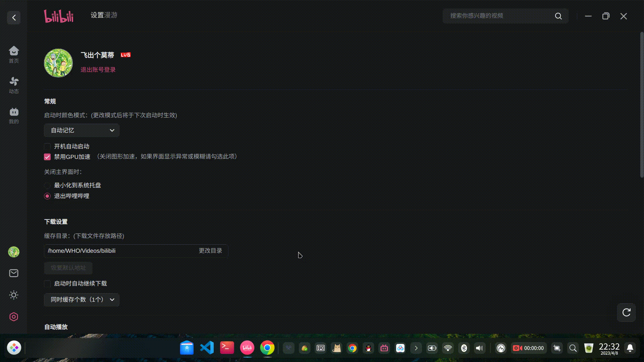
Task: Click 退出账号登录 to log out
Action: (98, 69)
